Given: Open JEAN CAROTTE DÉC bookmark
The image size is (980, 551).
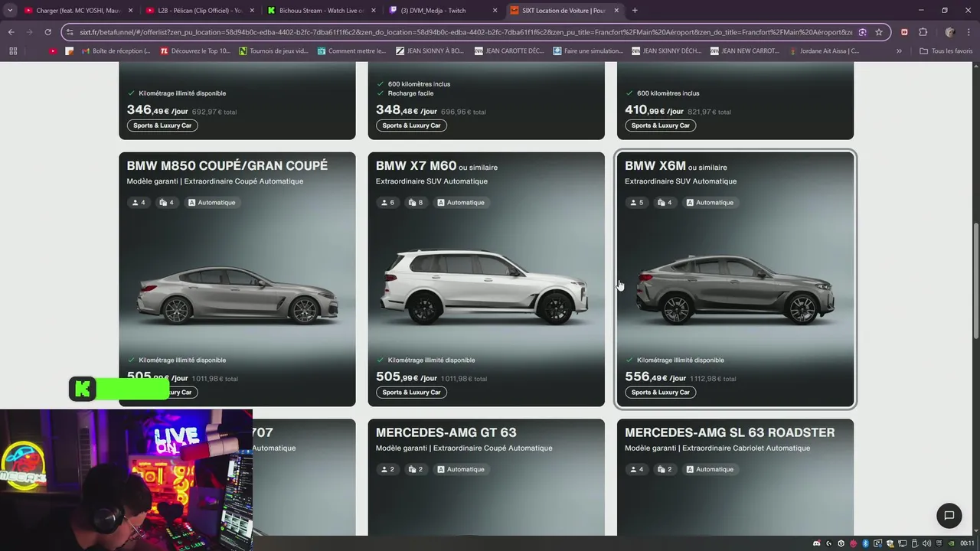Looking at the screenshot, I should 509,51.
